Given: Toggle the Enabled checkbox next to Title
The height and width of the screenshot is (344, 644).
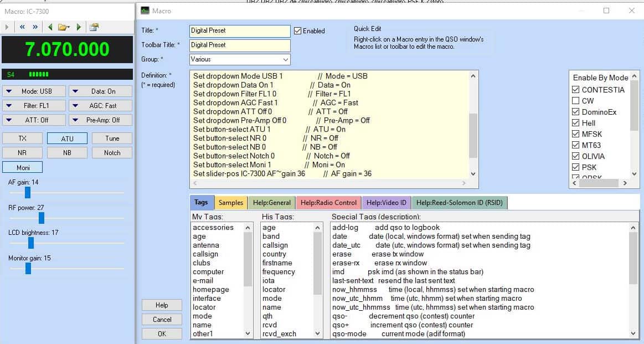Looking at the screenshot, I should pyautogui.click(x=297, y=30).
